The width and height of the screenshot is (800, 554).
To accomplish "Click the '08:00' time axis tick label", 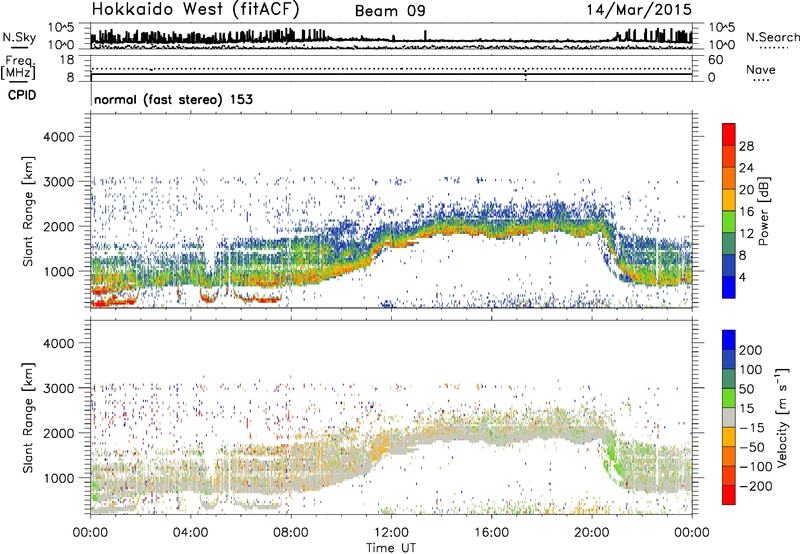I will [x=291, y=533].
